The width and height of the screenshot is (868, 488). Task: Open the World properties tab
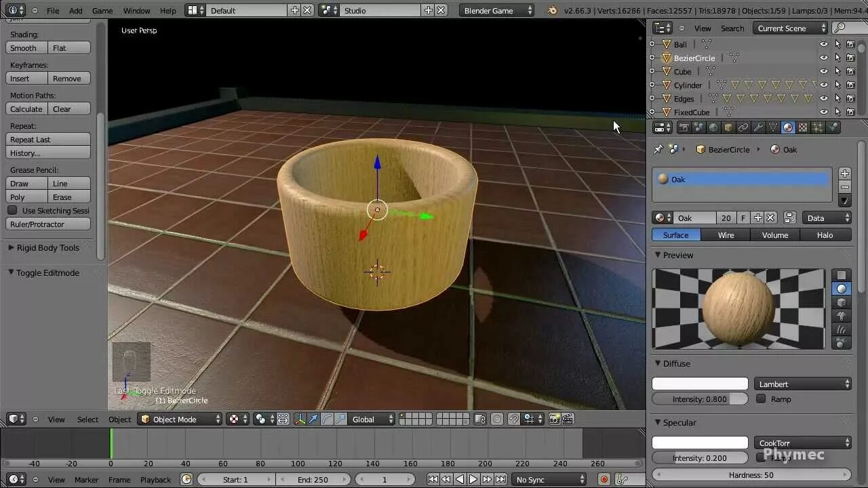pos(713,127)
